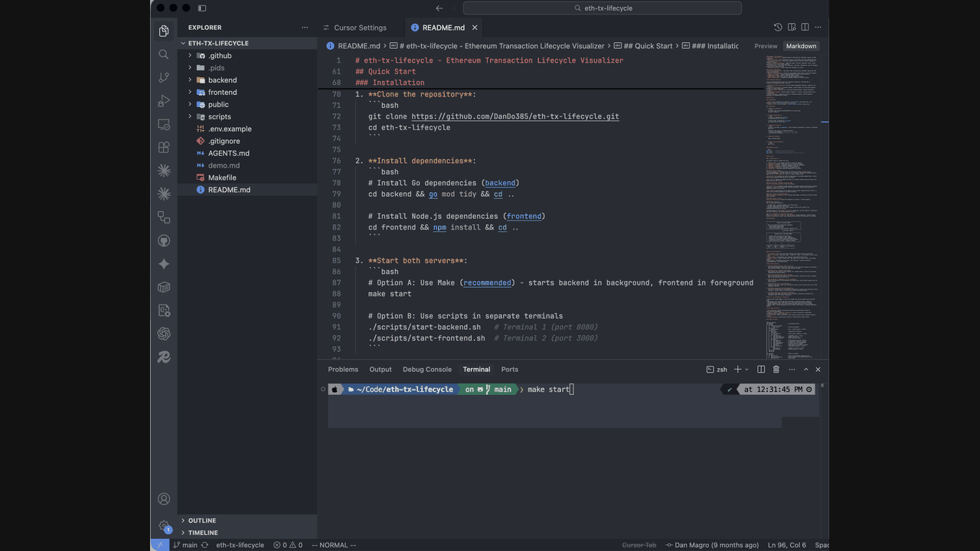Switch to the Debug Console tab
This screenshot has height=551, width=980.
click(427, 369)
